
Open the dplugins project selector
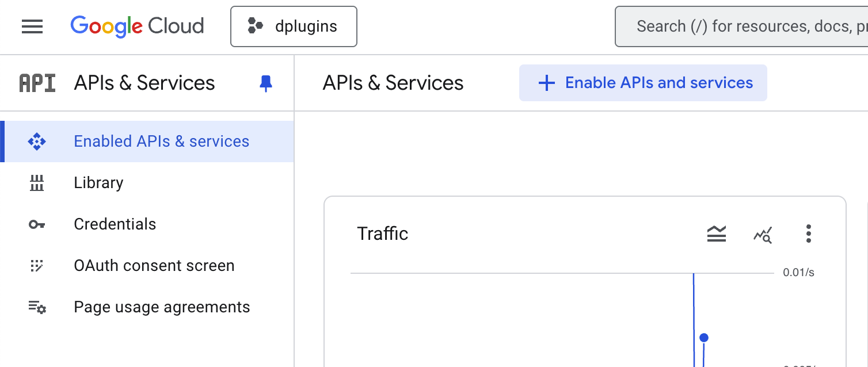click(x=294, y=26)
